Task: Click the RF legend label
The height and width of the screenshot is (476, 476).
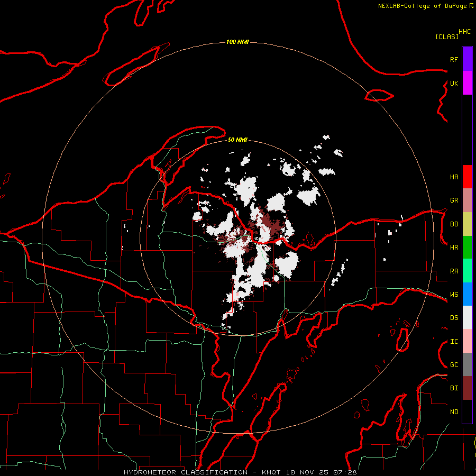Action: point(454,59)
